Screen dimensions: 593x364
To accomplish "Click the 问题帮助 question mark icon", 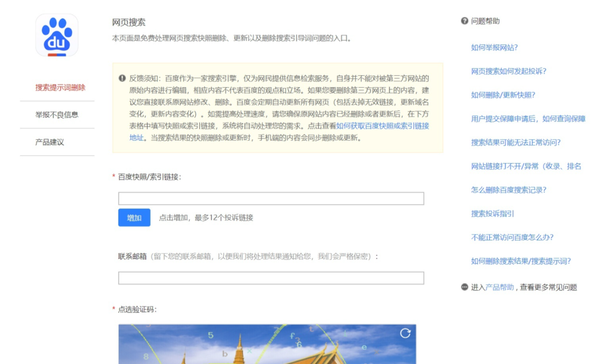I will tap(464, 21).
